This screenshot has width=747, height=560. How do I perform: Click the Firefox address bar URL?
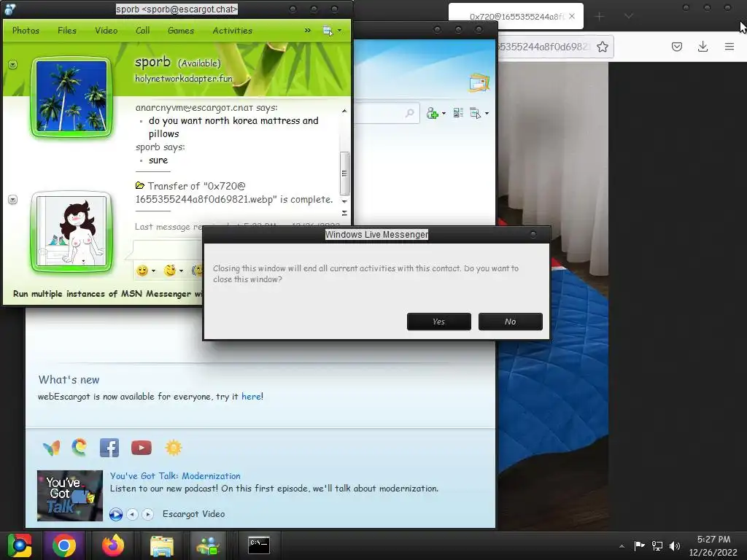(x=543, y=47)
